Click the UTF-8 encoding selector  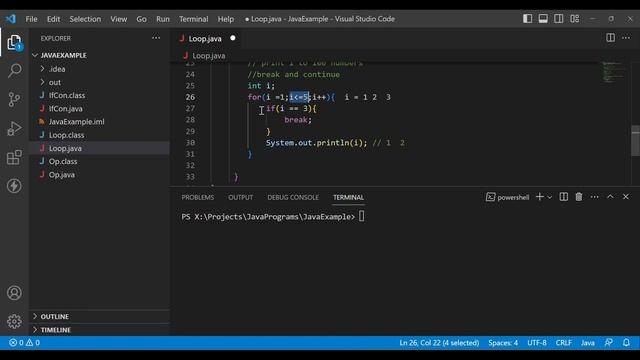tap(537, 343)
